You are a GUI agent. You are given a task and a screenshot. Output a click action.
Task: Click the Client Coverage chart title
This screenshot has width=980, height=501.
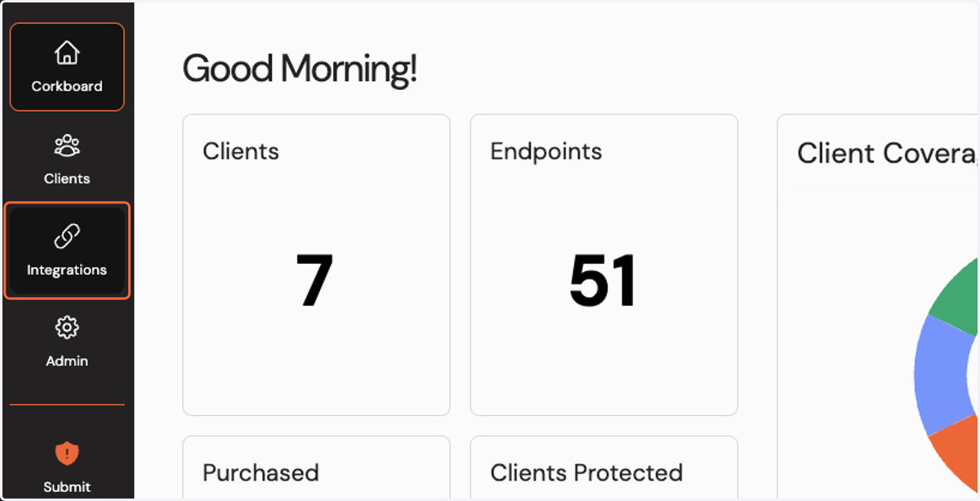pos(888,153)
